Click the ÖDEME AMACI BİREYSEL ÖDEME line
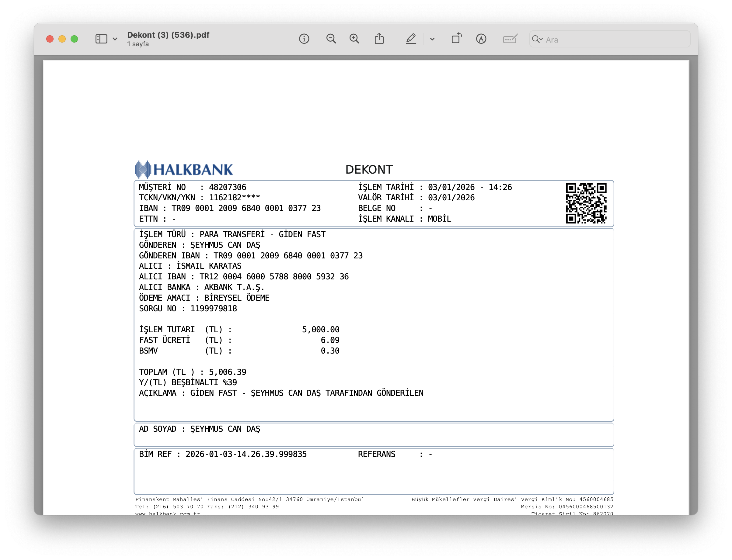 point(204,298)
